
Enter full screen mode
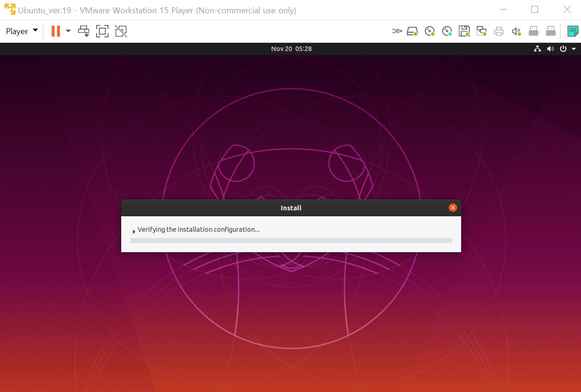(102, 31)
